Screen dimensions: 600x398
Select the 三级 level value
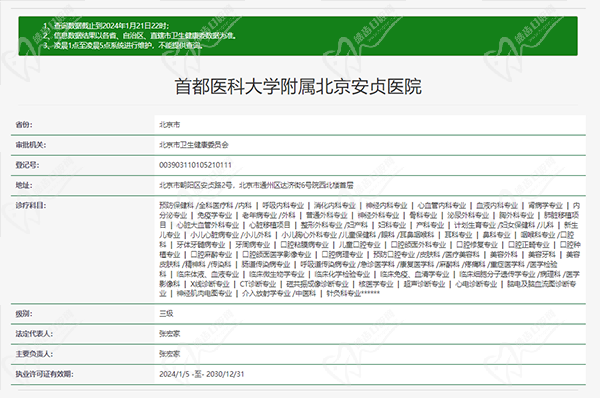[x=166, y=314]
